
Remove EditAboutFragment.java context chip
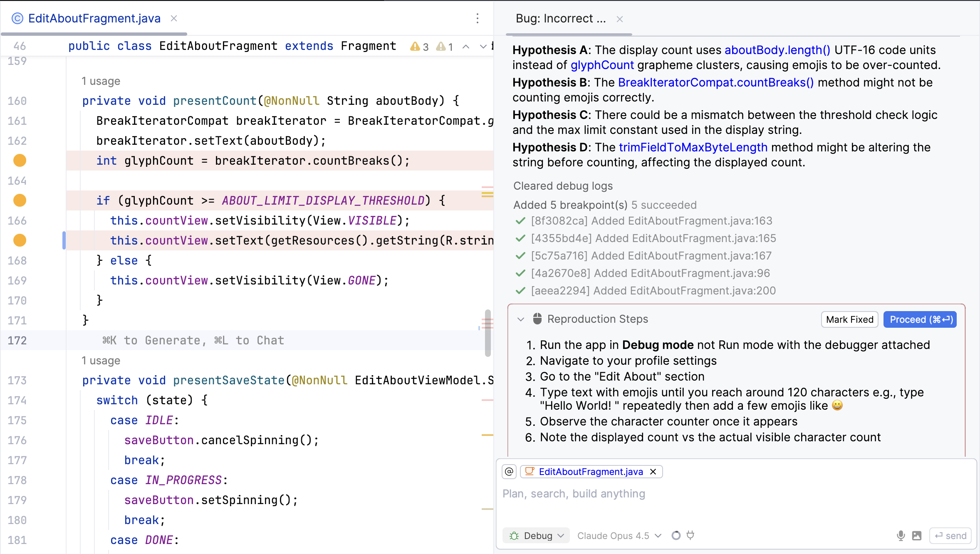[x=653, y=471]
